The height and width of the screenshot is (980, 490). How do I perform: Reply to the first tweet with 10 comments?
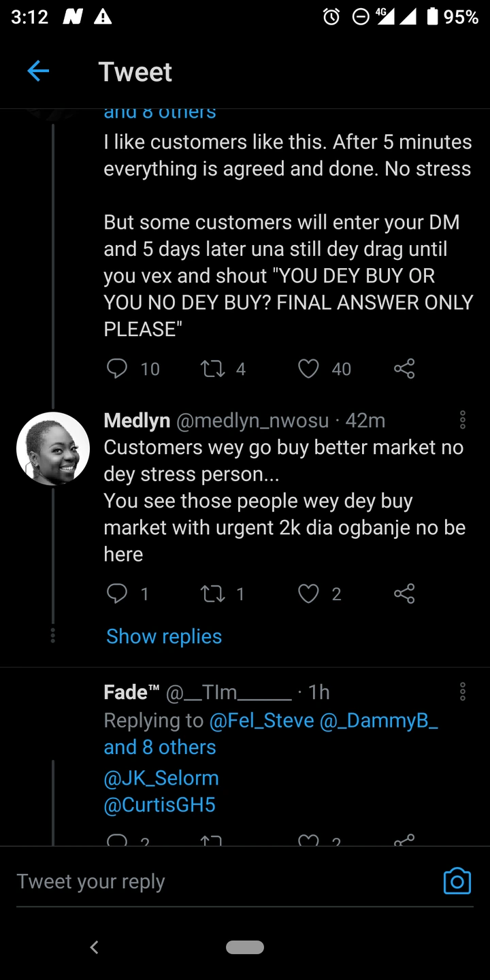click(118, 369)
